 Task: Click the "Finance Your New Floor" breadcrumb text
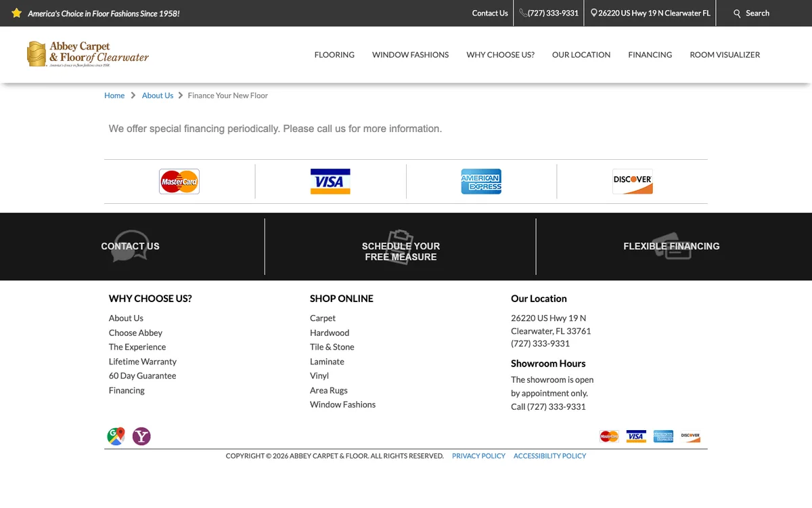(227, 96)
